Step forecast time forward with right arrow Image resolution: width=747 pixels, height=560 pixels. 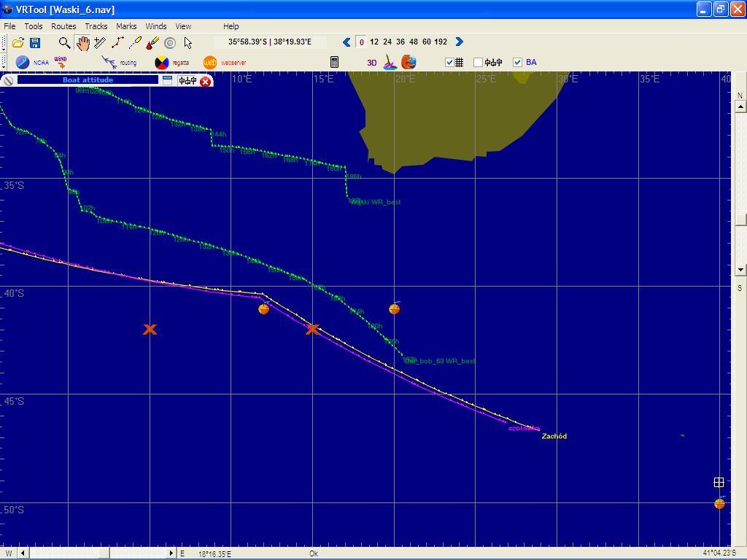[x=459, y=42]
